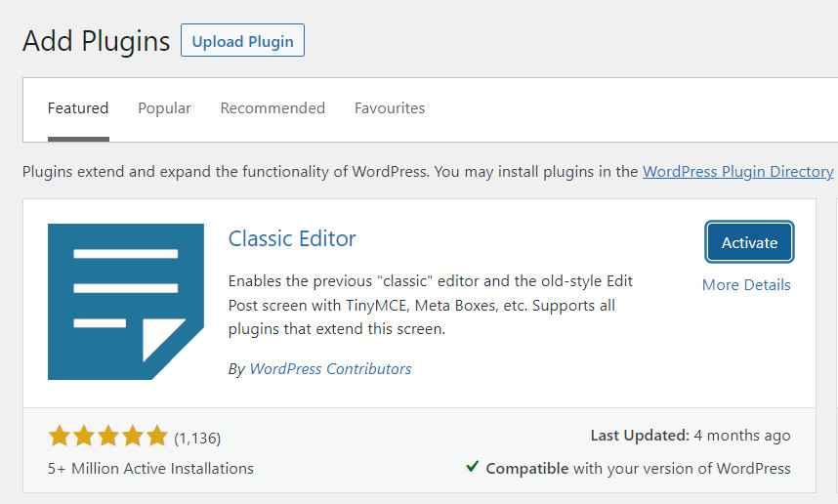
Task: Open the Popular plugins tab
Action: 164,108
